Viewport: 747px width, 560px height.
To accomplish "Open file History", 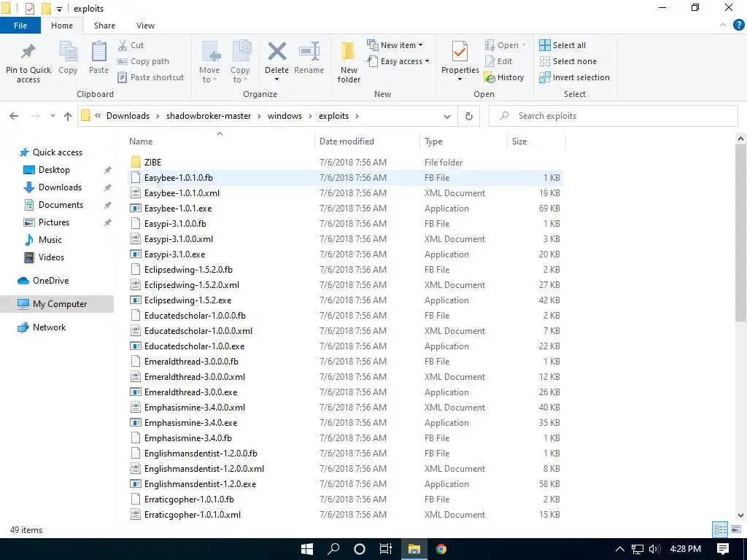I will click(x=504, y=77).
